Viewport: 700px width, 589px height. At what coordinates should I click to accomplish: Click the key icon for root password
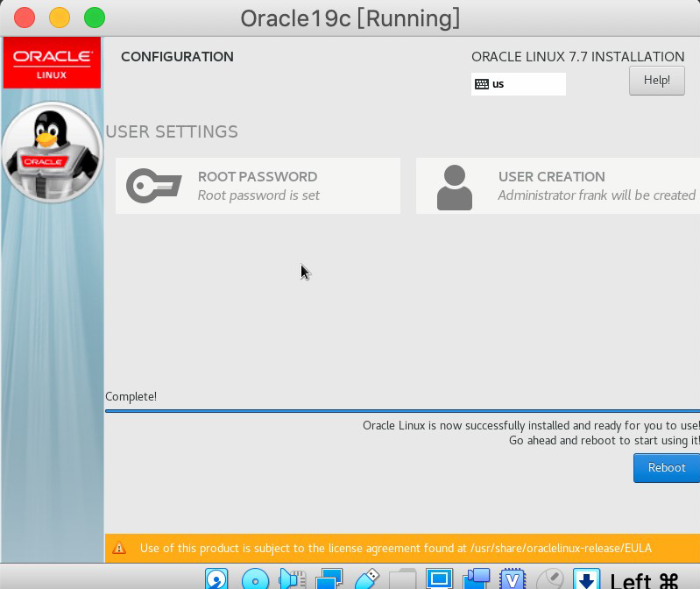[x=153, y=185]
